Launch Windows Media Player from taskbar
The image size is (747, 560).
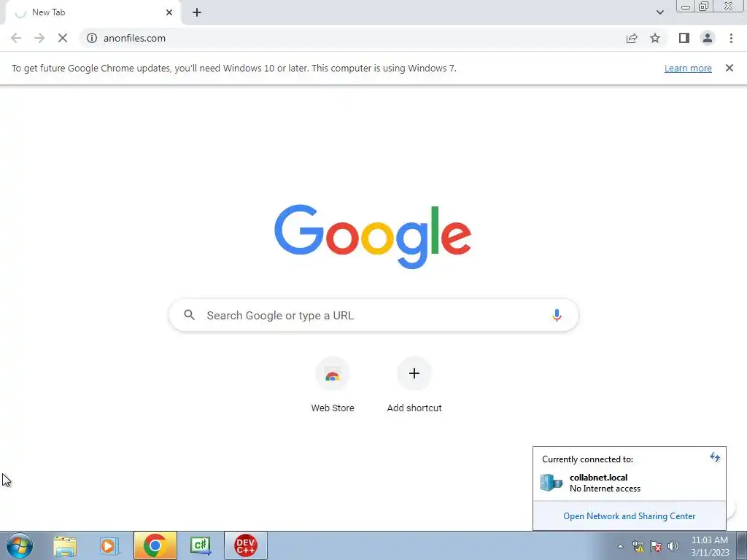coord(109,545)
